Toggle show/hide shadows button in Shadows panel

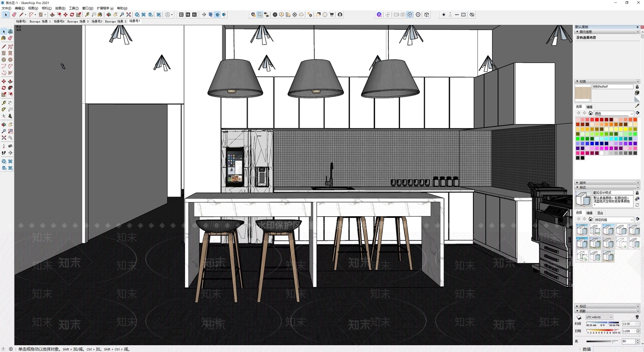579,317
